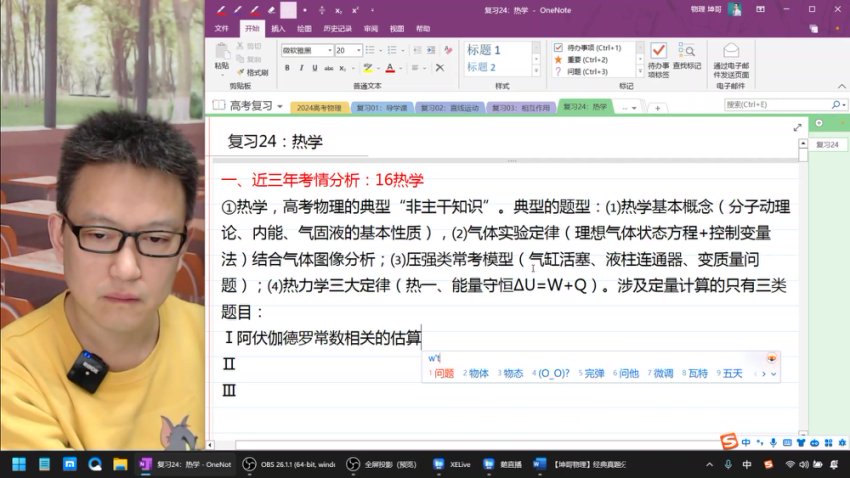Image resolution: width=850 pixels, height=478 pixels.
Task: Open Find Tags (查找标记) icon
Action: (x=687, y=56)
